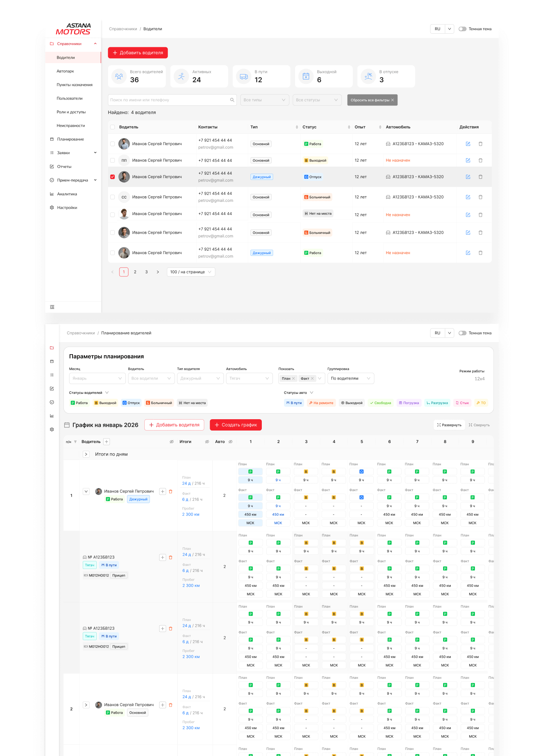Viewport: 544px width, 756px height.
Task: Click Добавить водителя on the Водители page
Action: pos(138,53)
